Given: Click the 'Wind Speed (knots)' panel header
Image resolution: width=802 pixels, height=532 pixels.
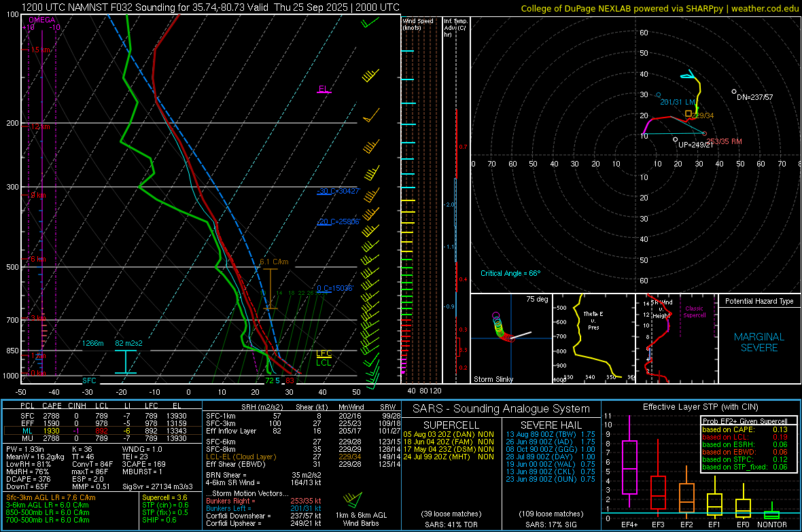Looking at the screenshot, I should click(x=418, y=24).
